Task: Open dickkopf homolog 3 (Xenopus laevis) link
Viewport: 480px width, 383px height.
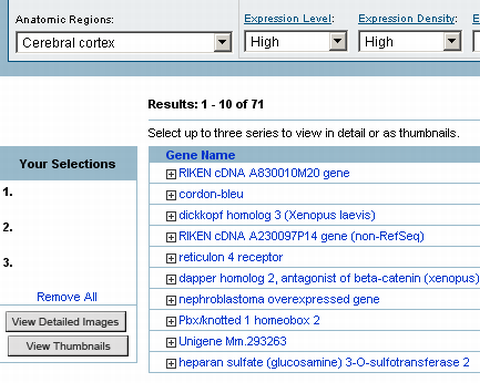Action: (277, 215)
